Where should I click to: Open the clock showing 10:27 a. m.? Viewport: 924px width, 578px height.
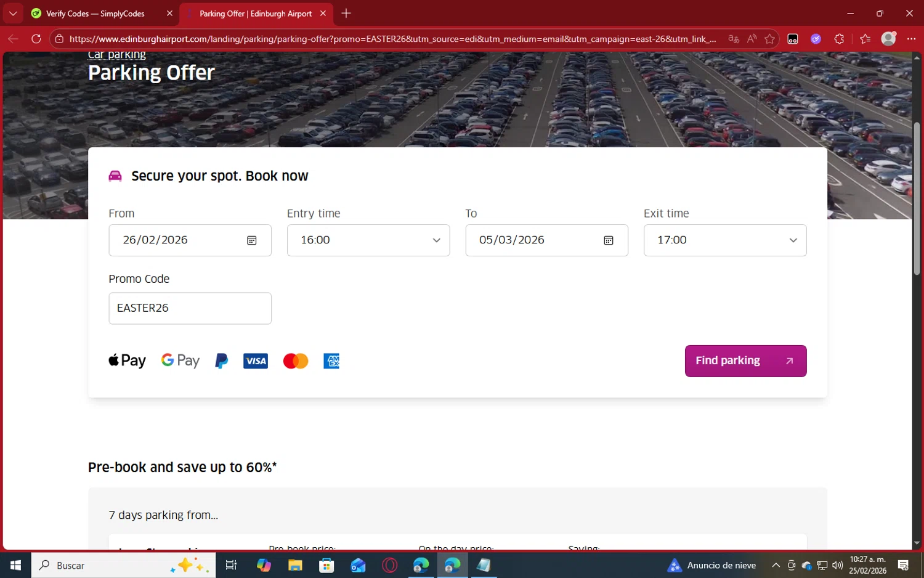pyautogui.click(x=867, y=565)
